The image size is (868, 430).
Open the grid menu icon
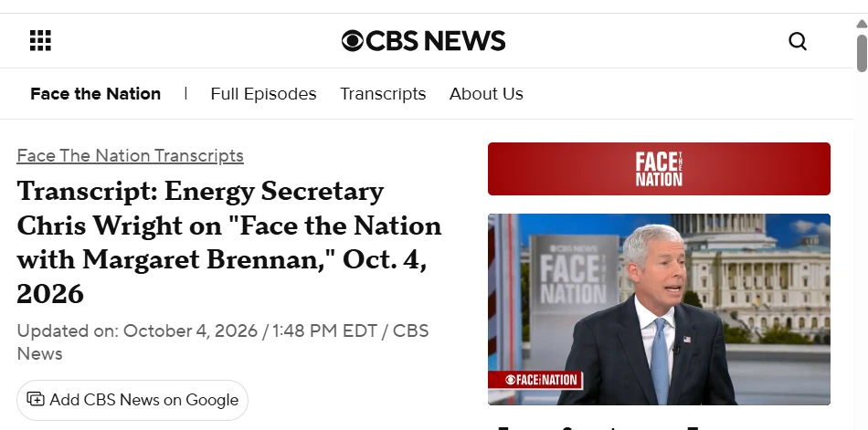pos(40,41)
